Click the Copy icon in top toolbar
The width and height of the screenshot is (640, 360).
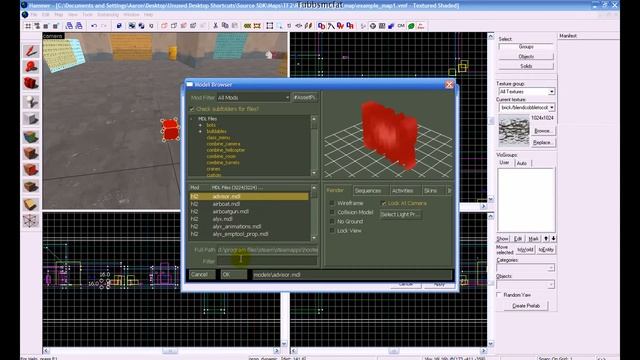pos(225,26)
